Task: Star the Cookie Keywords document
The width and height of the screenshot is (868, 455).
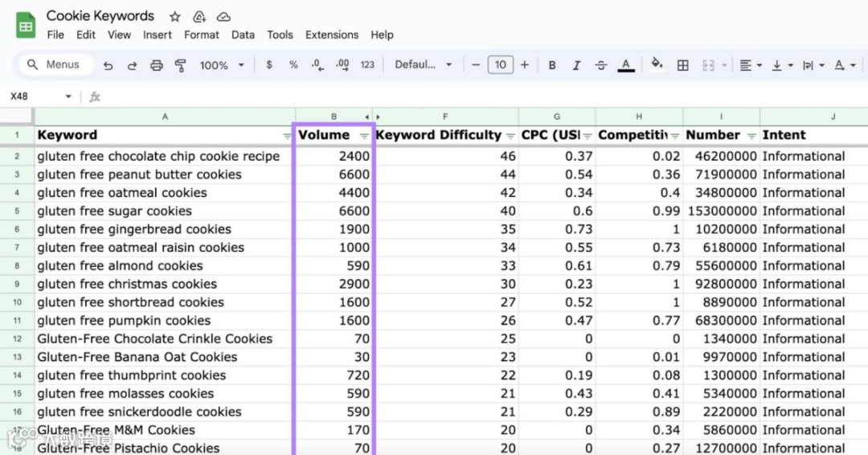Action: (x=175, y=17)
